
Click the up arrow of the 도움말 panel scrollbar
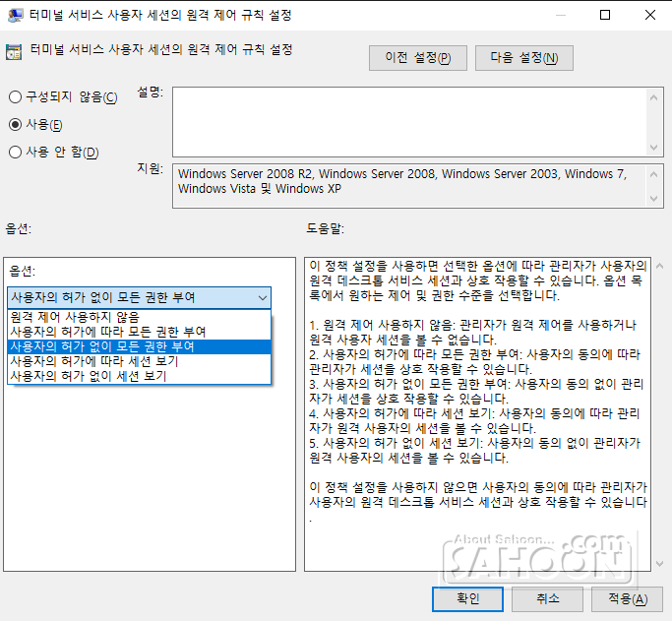[655, 268]
